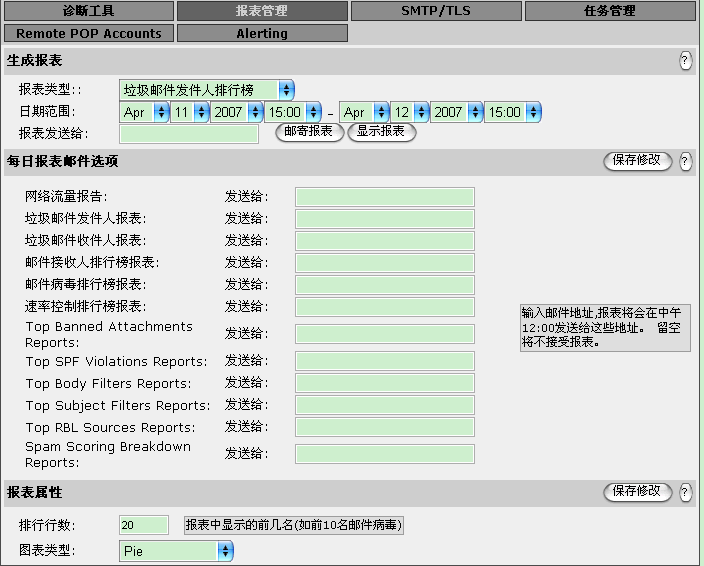Screen dimensions: 704x566
Task: Click help icon in 报表属性 header
Action: pos(685,492)
